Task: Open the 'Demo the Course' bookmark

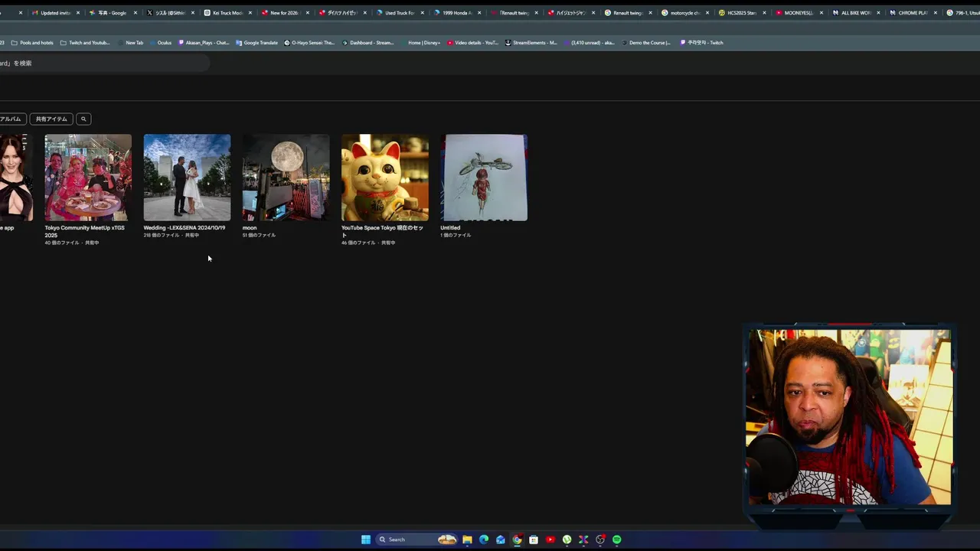Action: pos(645,43)
